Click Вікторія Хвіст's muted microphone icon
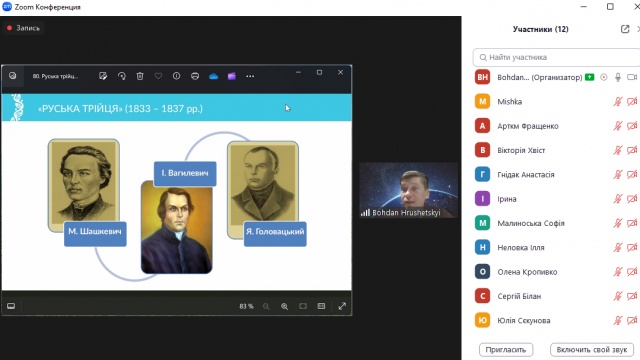 pos(618,150)
